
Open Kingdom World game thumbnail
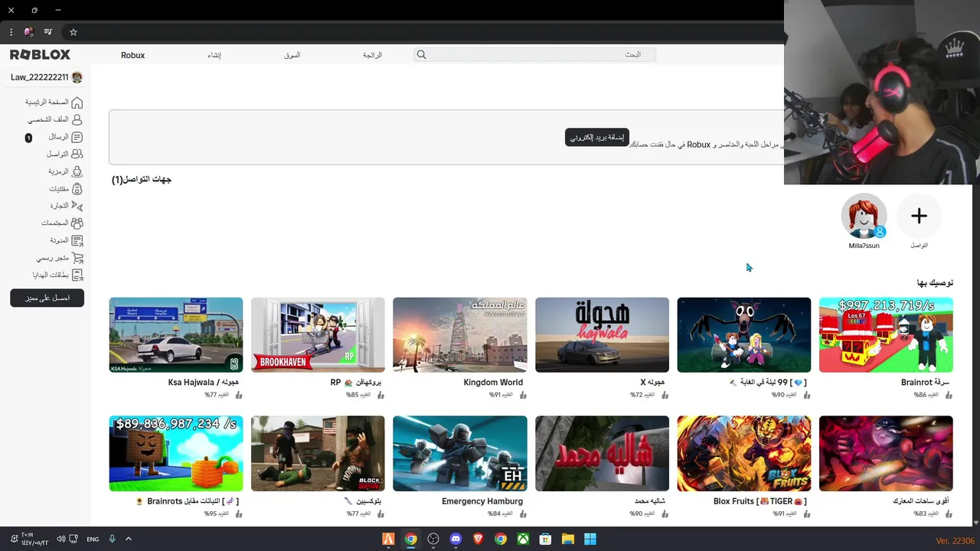(x=460, y=335)
